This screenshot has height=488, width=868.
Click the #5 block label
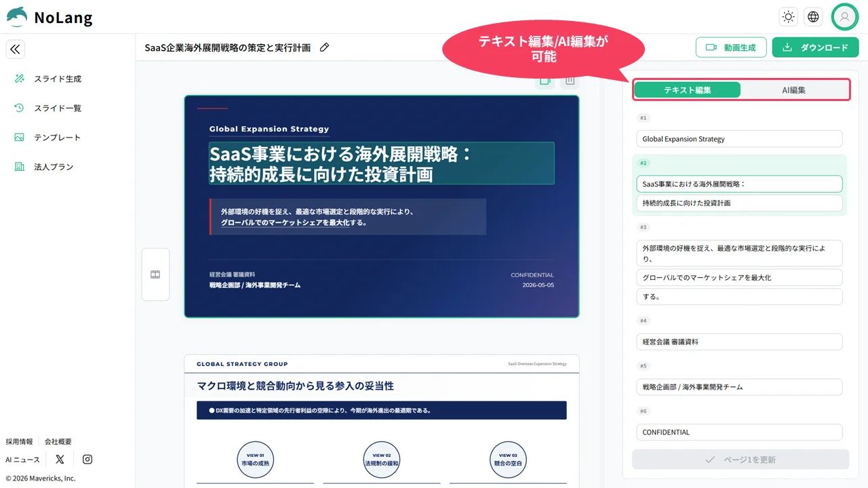coord(644,366)
